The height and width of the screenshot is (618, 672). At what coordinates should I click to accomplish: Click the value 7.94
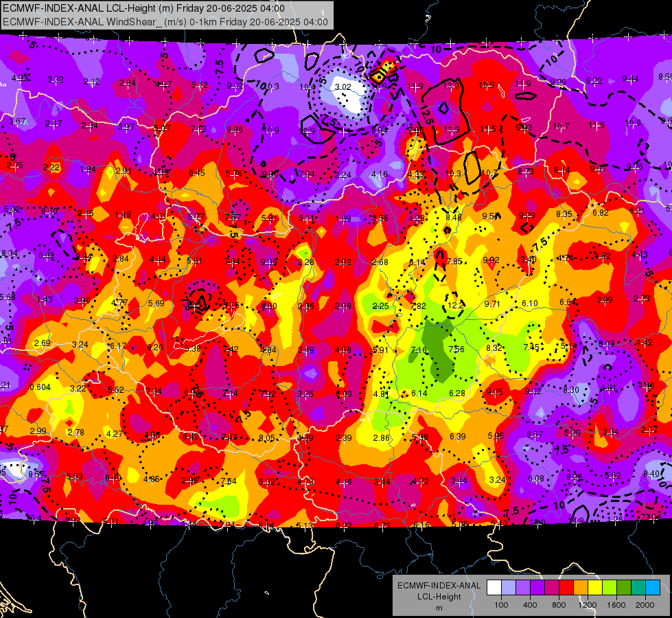pyautogui.click(x=306, y=174)
